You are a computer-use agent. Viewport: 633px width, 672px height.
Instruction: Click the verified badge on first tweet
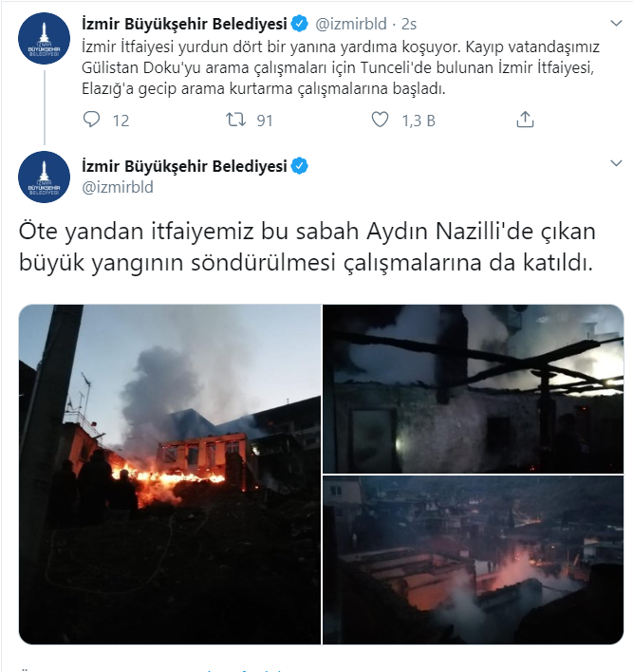[300, 24]
